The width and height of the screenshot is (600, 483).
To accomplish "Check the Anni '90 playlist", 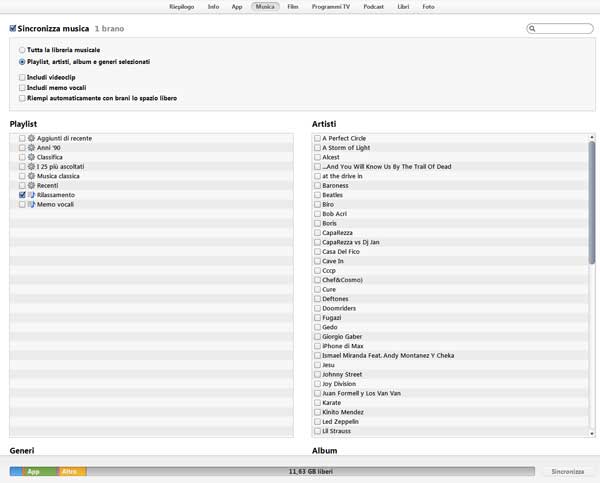I will pyautogui.click(x=22, y=148).
